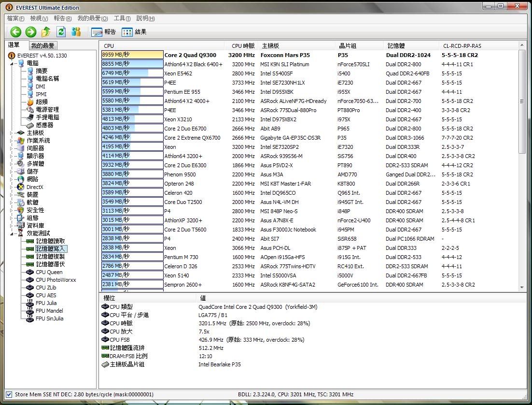Screen dimensions: 532x405
Task: Click the users icon in toolbar
Action: coord(76,32)
